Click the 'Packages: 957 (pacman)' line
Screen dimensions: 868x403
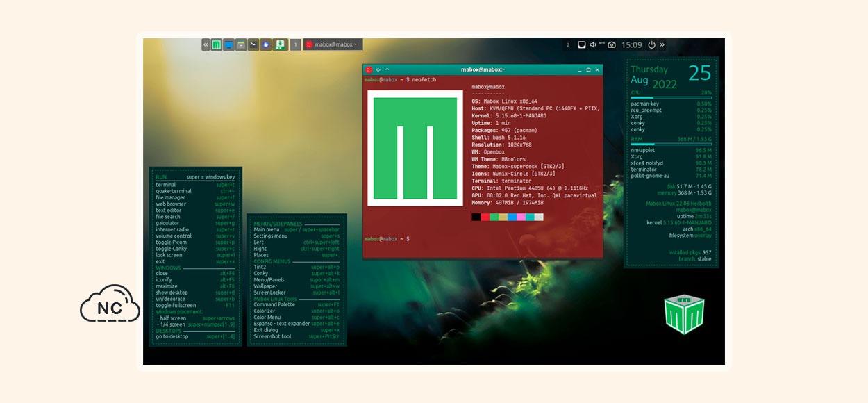click(x=505, y=130)
